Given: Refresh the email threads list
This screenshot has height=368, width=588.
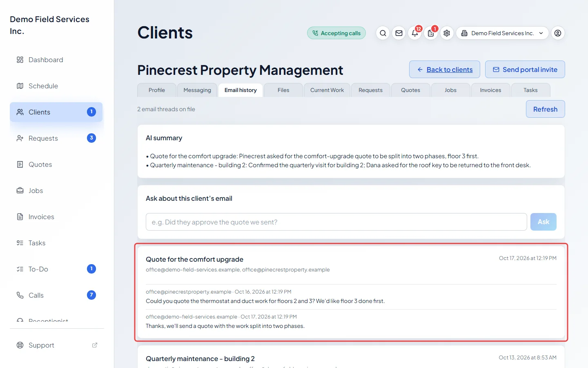Looking at the screenshot, I should coord(546,109).
